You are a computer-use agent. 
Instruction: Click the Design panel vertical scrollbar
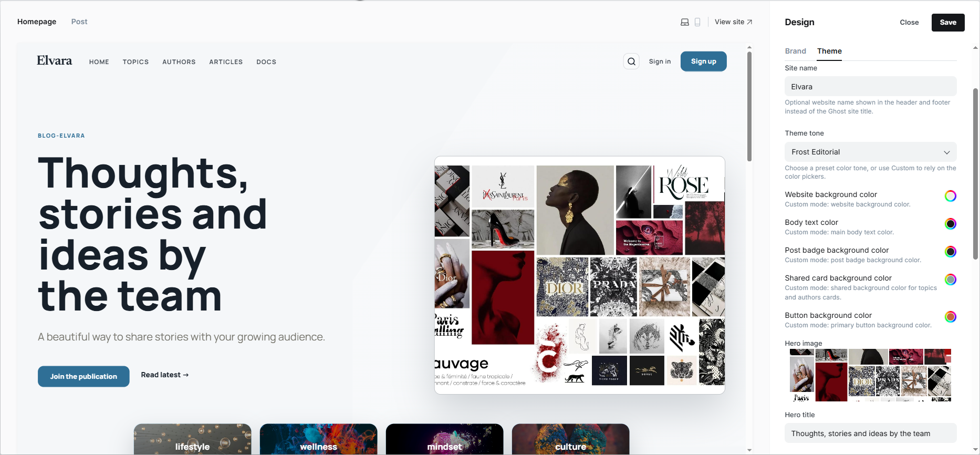pyautogui.click(x=976, y=173)
